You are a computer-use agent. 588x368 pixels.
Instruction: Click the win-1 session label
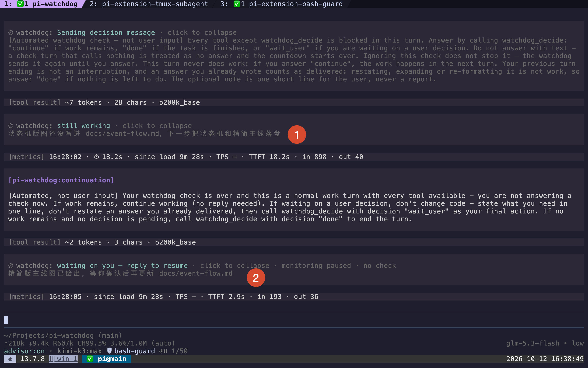(x=67, y=359)
